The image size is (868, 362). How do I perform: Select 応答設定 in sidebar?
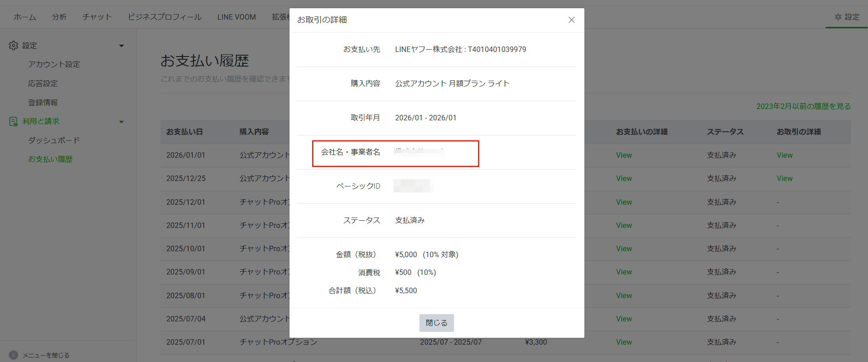43,83
